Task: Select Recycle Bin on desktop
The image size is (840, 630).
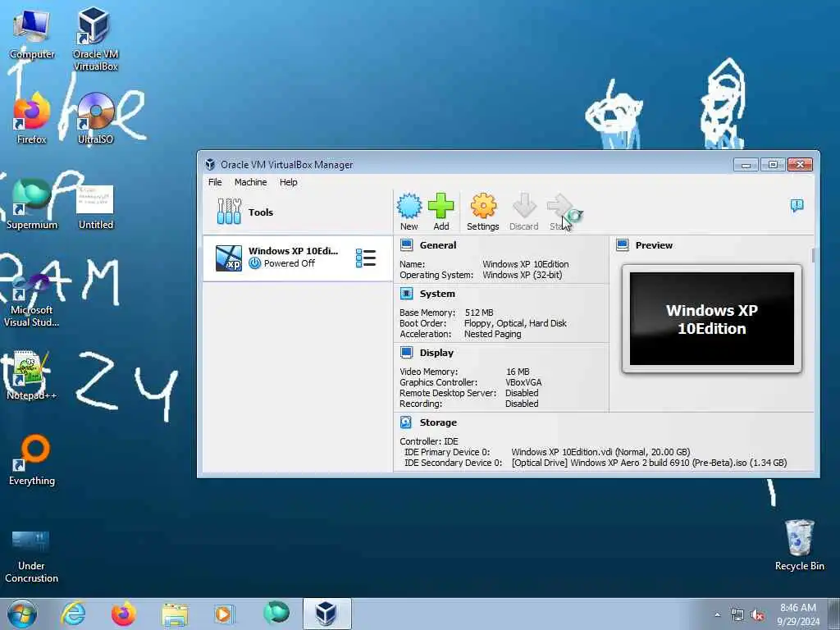Action: (x=799, y=545)
